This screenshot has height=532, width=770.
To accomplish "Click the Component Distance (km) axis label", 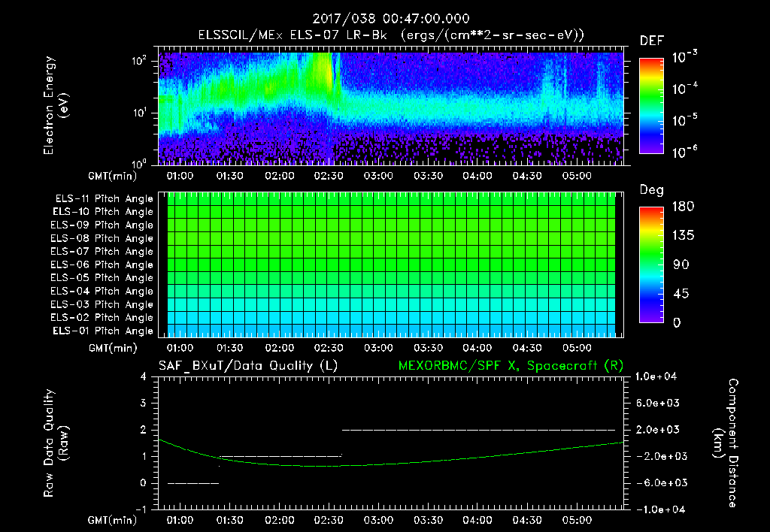I will coord(726,443).
